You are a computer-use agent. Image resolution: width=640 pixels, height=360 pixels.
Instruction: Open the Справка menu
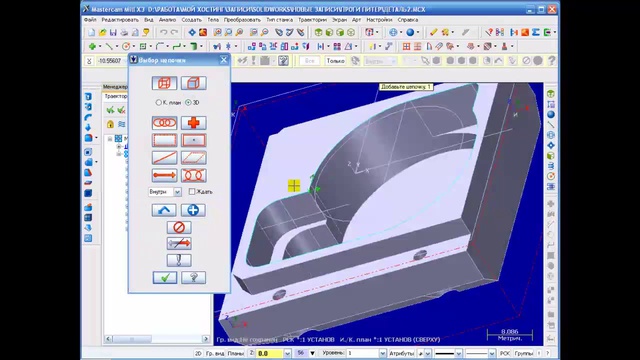pos(408,20)
